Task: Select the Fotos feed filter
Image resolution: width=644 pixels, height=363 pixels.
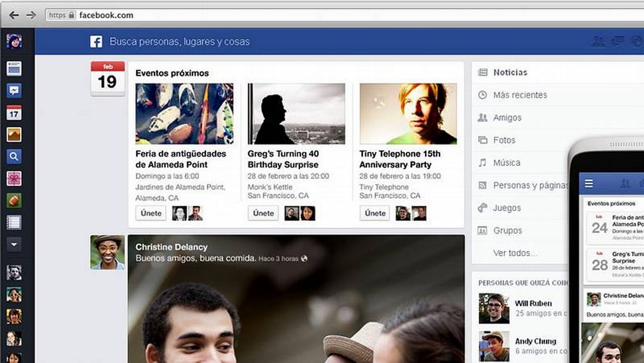Action: [504, 140]
